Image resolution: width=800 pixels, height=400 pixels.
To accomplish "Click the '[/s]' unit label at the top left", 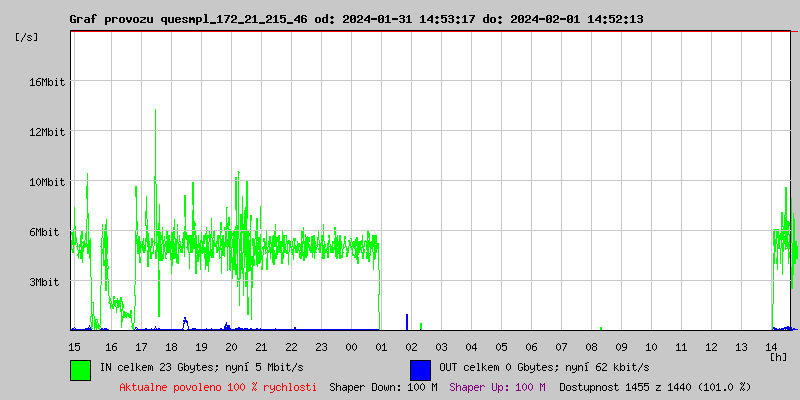I will point(26,36).
